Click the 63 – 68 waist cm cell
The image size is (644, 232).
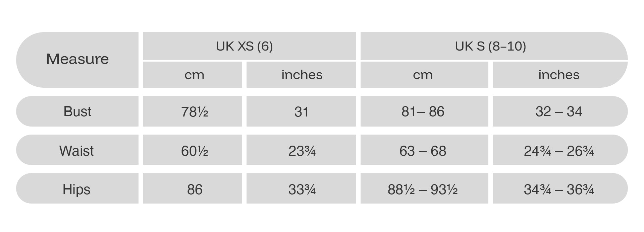click(423, 151)
